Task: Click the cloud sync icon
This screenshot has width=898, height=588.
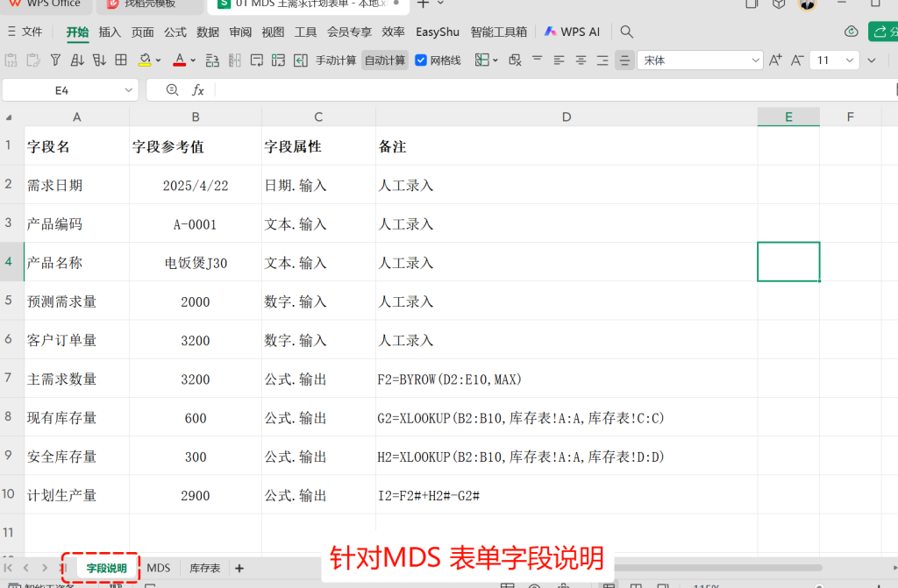Action: coord(851,32)
